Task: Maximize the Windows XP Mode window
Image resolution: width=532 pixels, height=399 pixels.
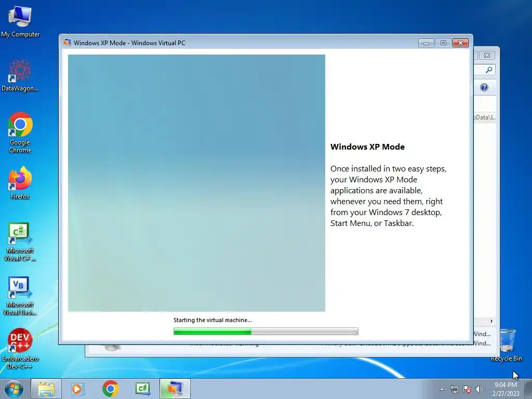Action: tap(443, 43)
